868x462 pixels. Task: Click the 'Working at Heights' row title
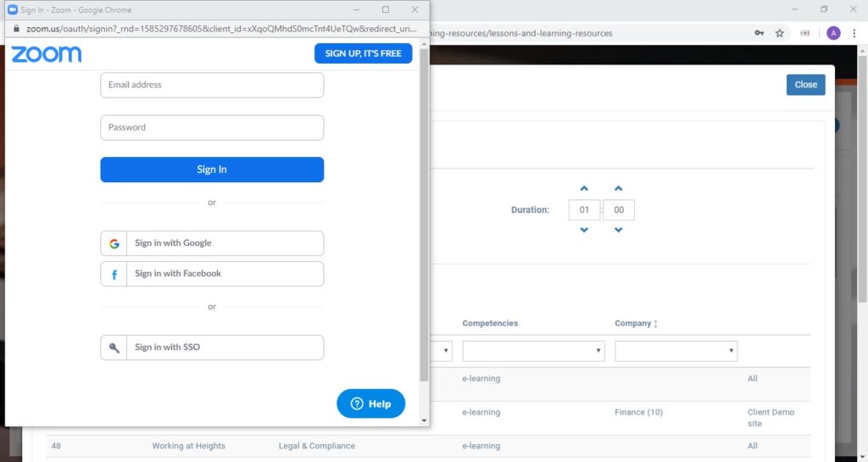[x=189, y=446]
